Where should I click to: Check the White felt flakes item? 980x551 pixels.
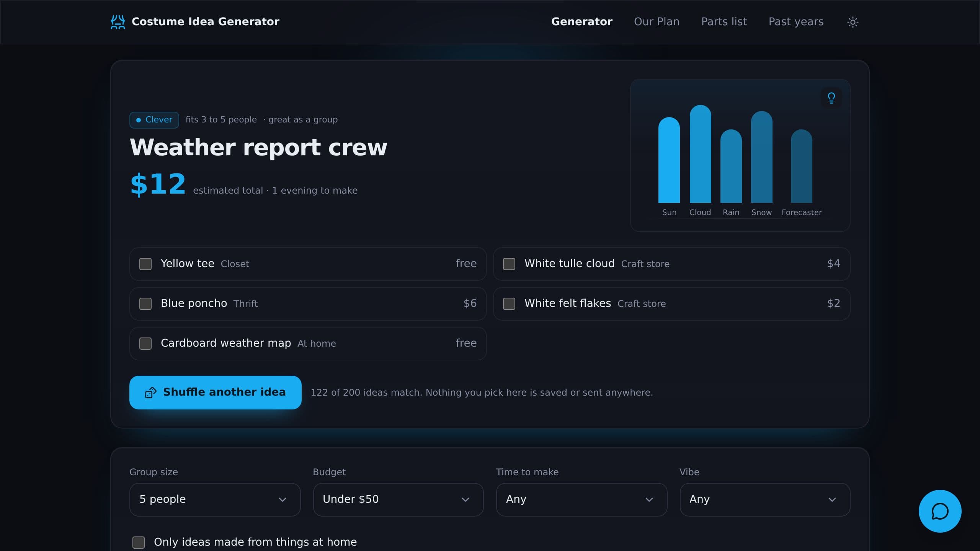click(509, 304)
